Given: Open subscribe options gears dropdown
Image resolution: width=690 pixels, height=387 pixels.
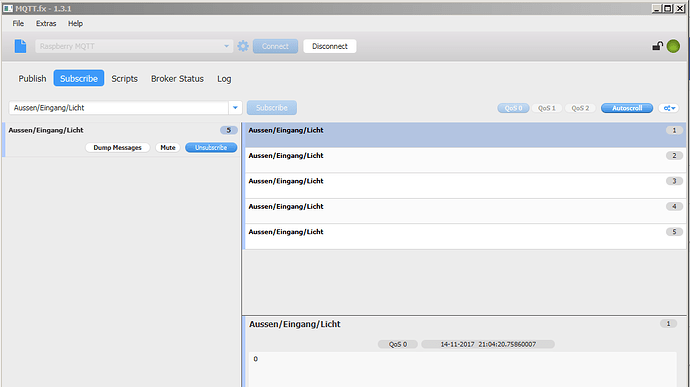Looking at the screenshot, I should [669, 108].
